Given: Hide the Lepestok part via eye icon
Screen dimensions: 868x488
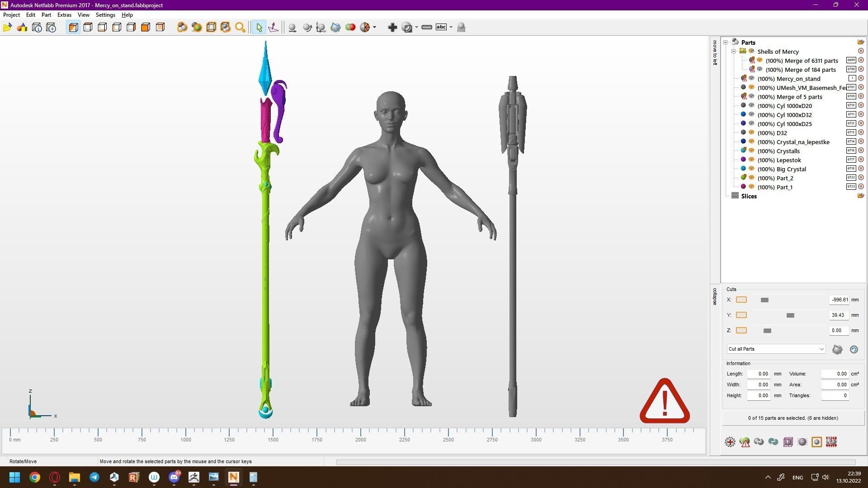Looking at the screenshot, I should [x=751, y=160].
